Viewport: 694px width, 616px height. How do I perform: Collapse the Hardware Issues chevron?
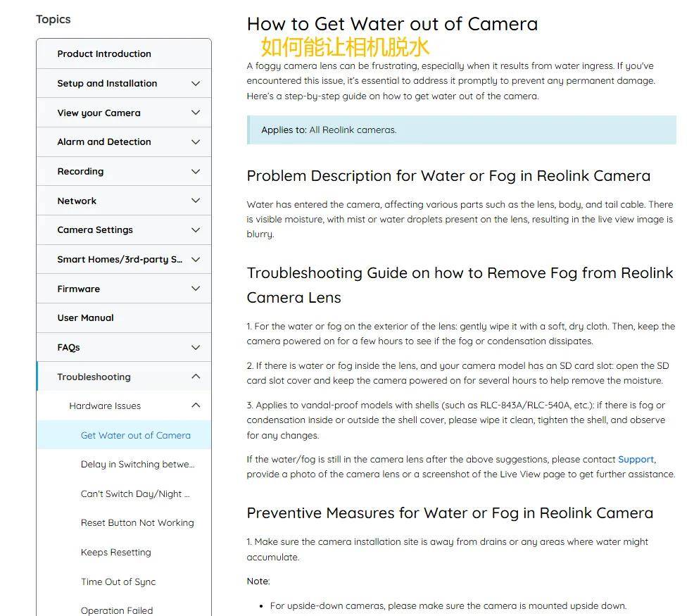196,406
